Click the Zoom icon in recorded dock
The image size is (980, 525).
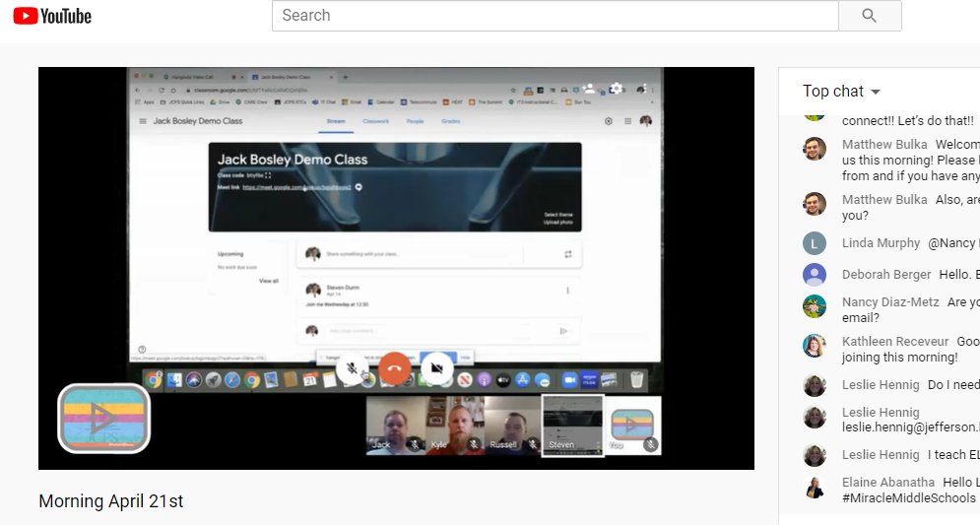(x=569, y=379)
